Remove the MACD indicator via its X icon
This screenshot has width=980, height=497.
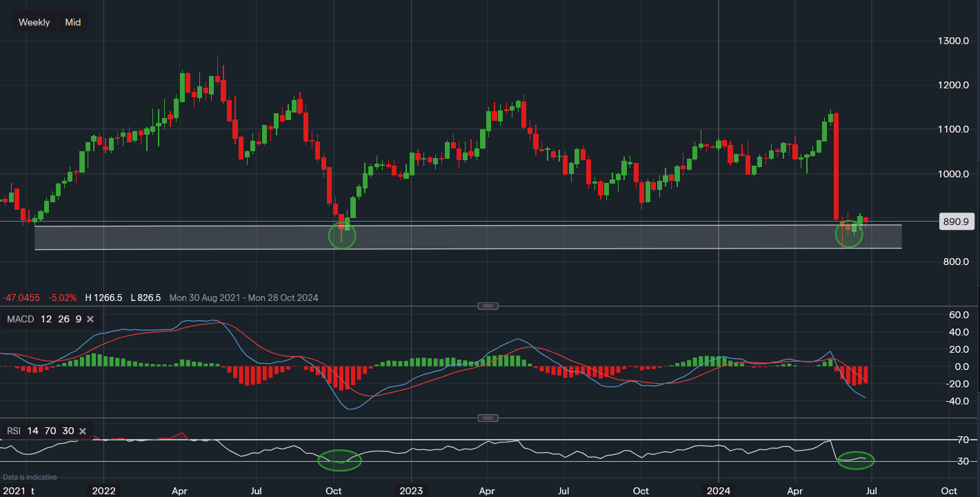click(90, 319)
